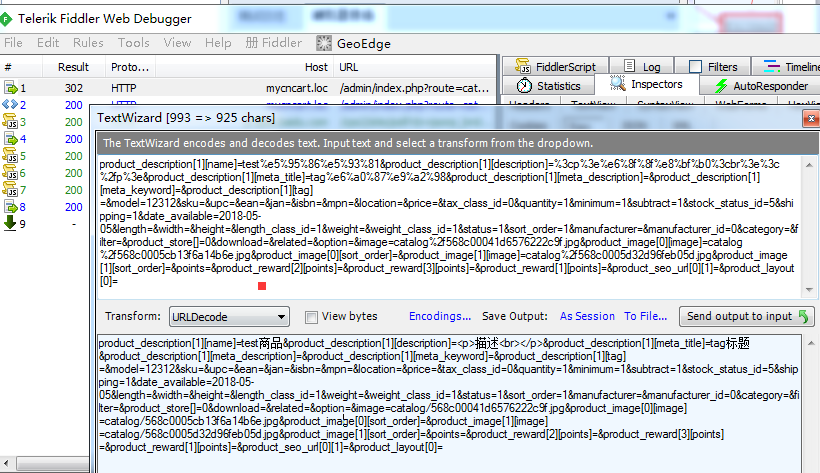The image size is (820, 473).
Task: Close the TextWizard dialog
Action: pos(811,119)
